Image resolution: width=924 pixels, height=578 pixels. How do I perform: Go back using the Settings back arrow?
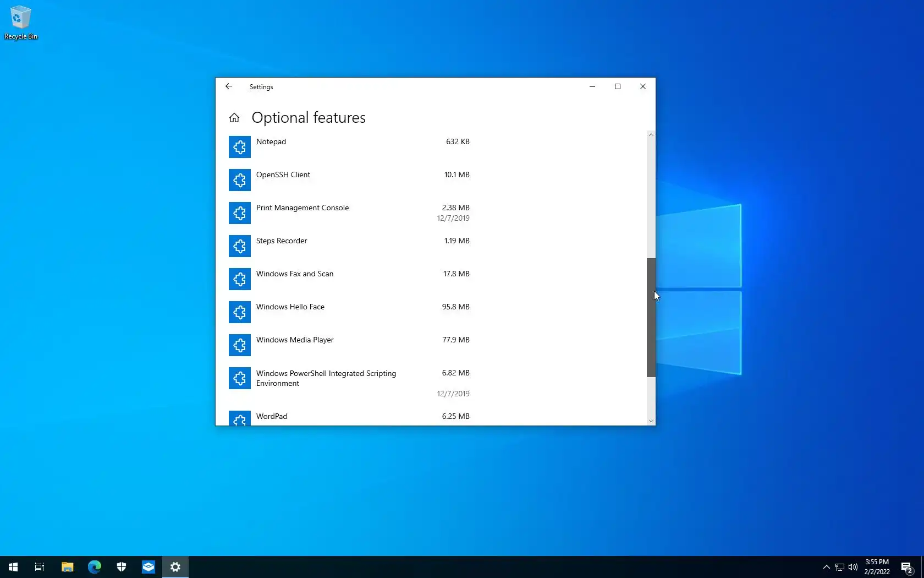tap(229, 86)
